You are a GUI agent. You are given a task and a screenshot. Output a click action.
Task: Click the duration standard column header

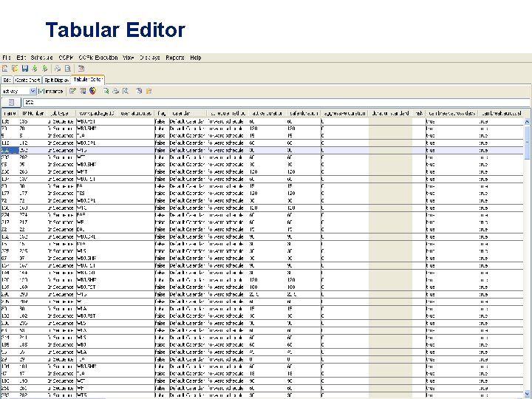pyautogui.click(x=390, y=113)
